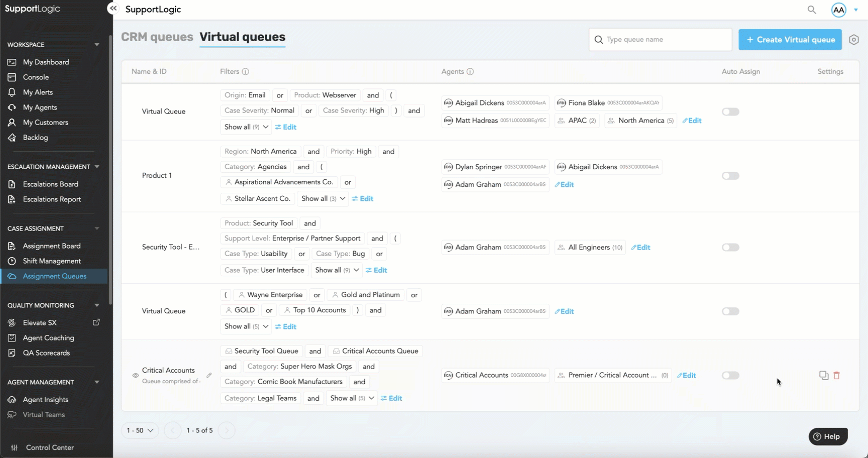Image resolution: width=868 pixels, height=458 pixels.
Task: Click the Backlog sidebar icon
Action: click(12, 138)
